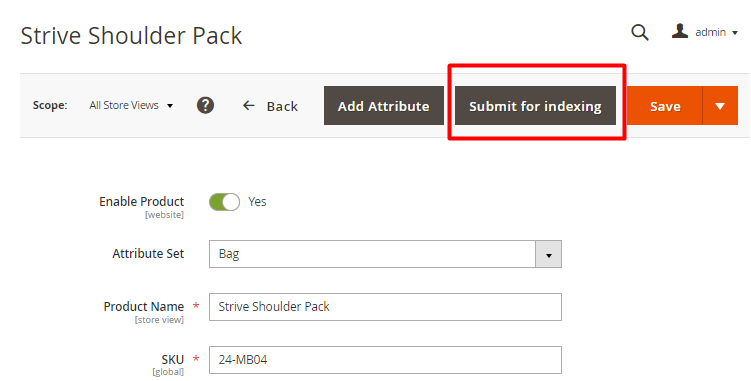Click the admin user silhouette icon

tap(680, 31)
